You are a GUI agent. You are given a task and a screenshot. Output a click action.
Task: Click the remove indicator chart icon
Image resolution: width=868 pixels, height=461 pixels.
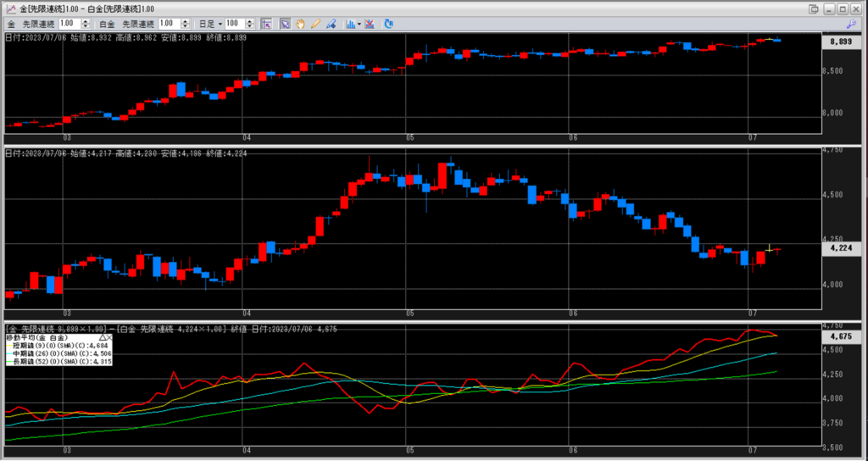(x=370, y=24)
